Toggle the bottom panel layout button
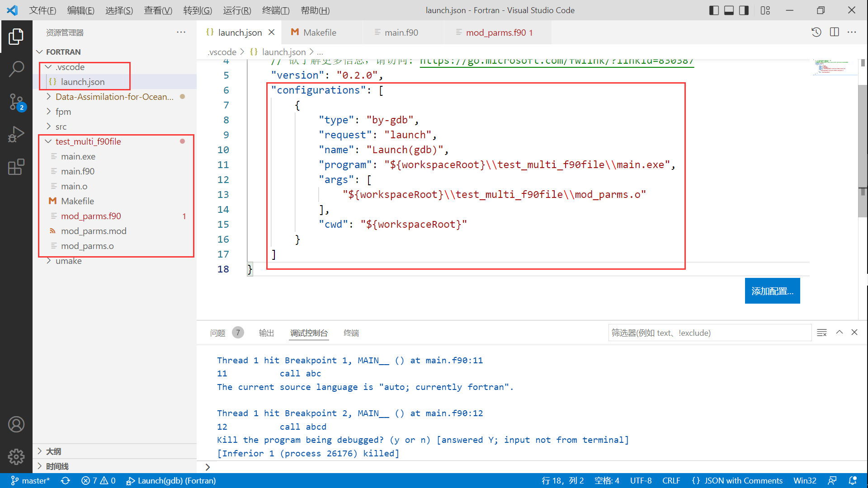The width and height of the screenshot is (868, 488). pos(729,10)
